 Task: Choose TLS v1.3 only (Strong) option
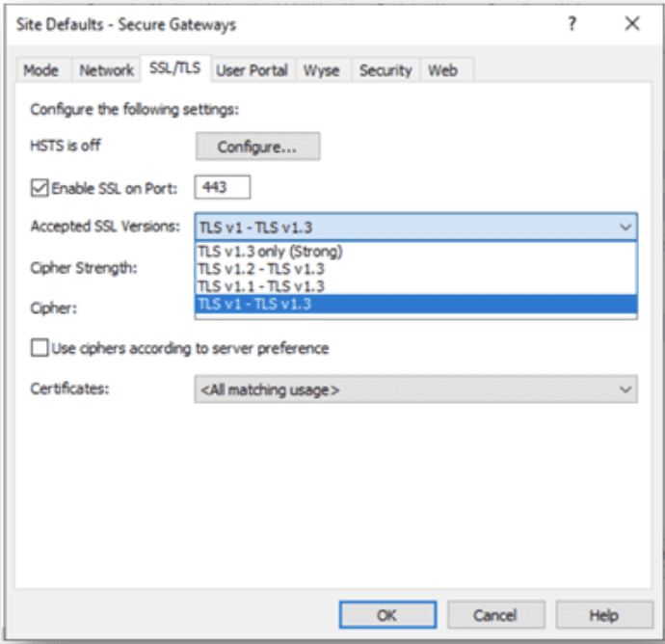(x=416, y=252)
